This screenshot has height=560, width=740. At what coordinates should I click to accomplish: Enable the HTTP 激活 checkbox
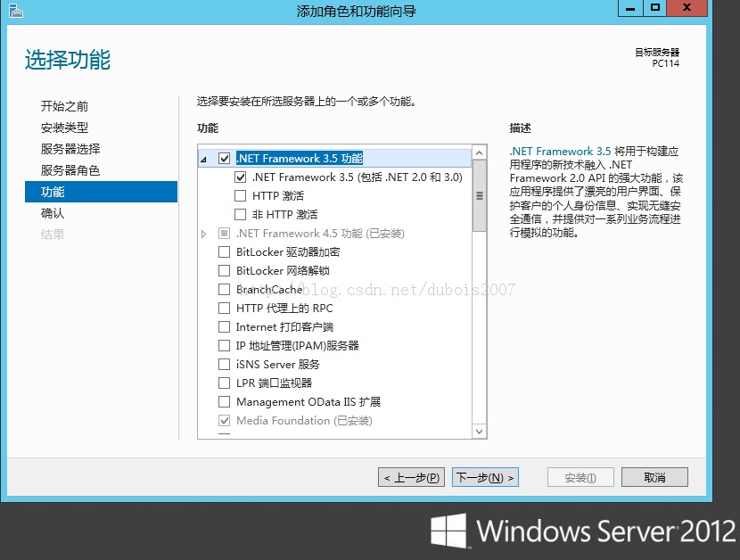click(241, 196)
